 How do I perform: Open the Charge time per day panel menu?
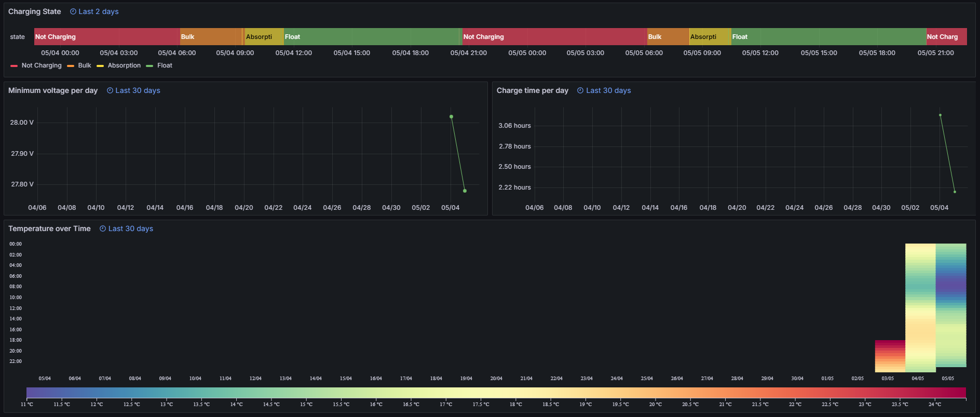click(x=532, y=90)
